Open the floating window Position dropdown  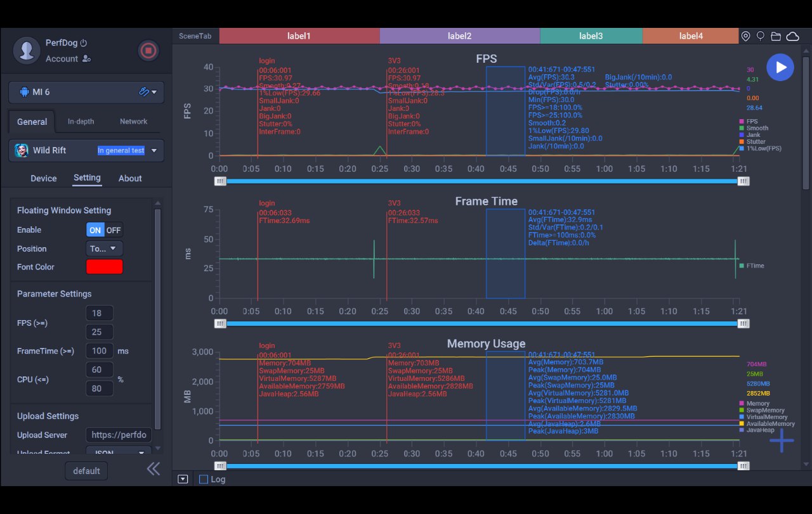pyautogui.click(x=104, y=248)
